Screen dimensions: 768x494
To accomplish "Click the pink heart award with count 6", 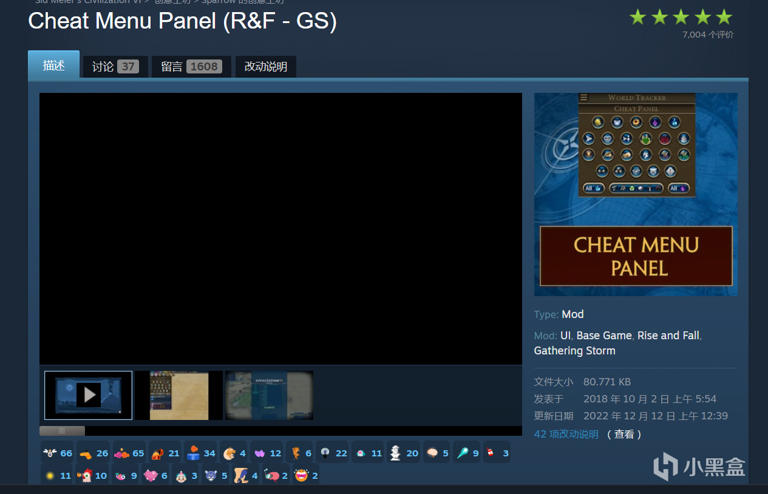I will point(151,476).
